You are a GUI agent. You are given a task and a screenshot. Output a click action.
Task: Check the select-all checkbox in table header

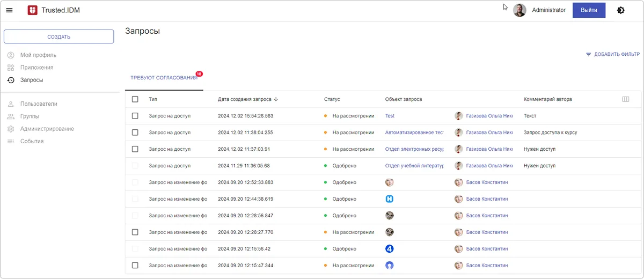click(x=135, y=99)
